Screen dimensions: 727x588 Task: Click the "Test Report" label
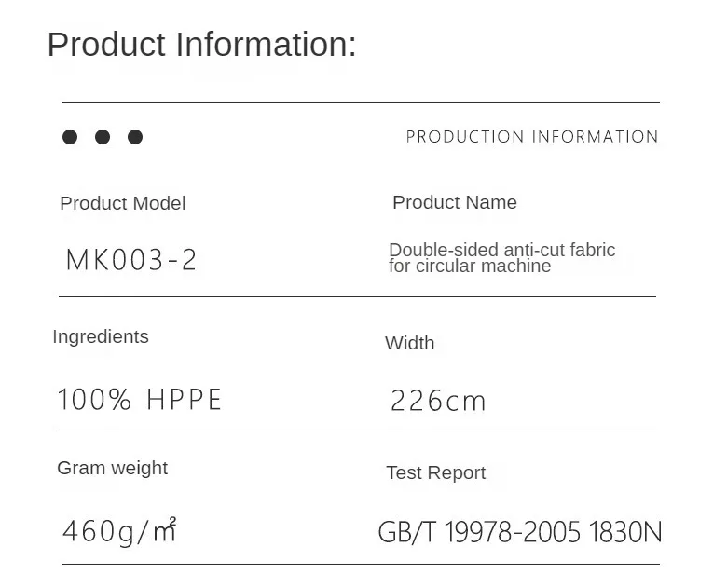click(x=435, y=472)
